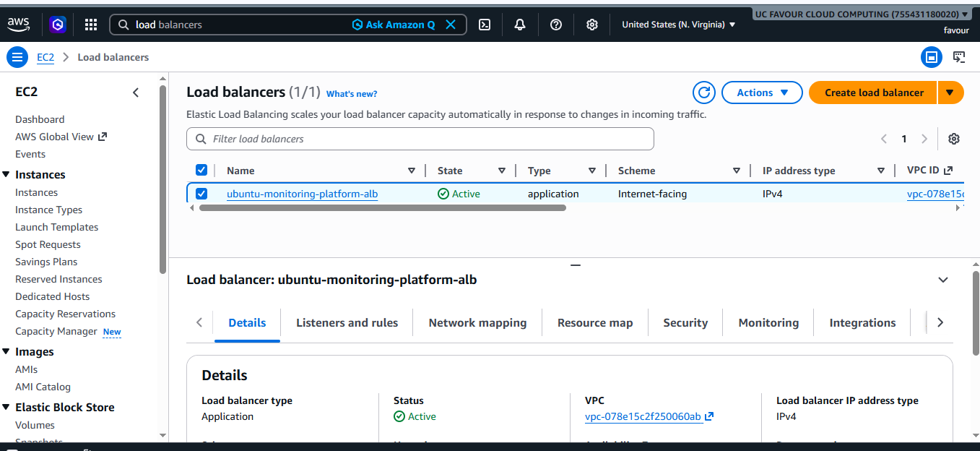Go to previous page of the table
This screenshot has width=980, height=451.
tap(884, 139)
